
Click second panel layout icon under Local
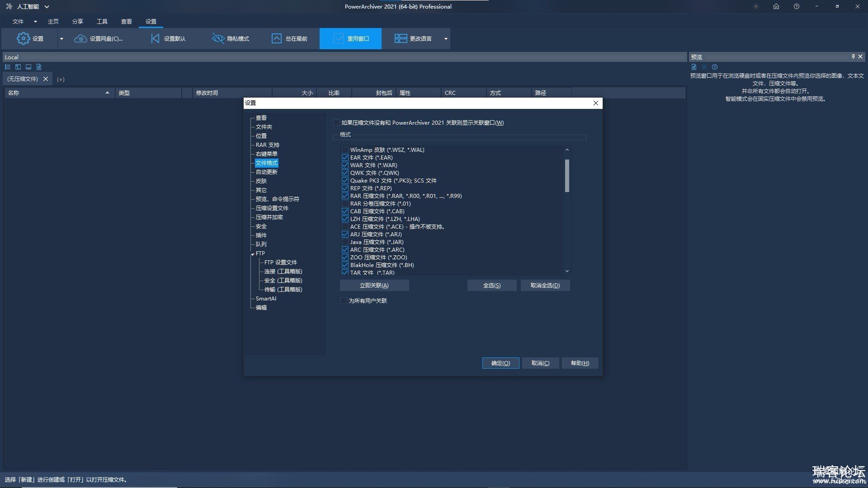[18, 67]
